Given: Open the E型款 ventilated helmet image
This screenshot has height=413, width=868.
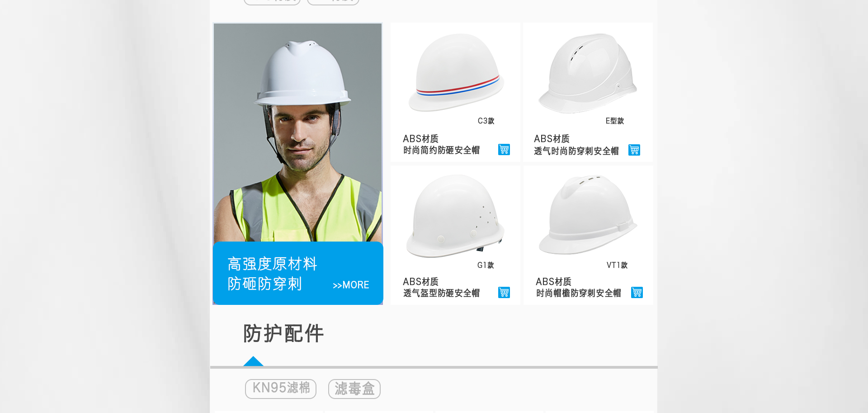Looking at the screenshot, I should pyautogui.click(x=588, y=73).
